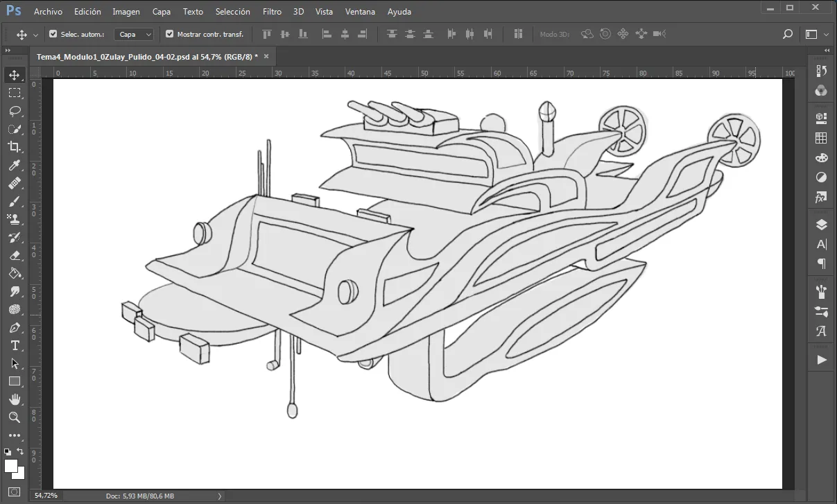Click the foreground color swatch

click(10, 465)
